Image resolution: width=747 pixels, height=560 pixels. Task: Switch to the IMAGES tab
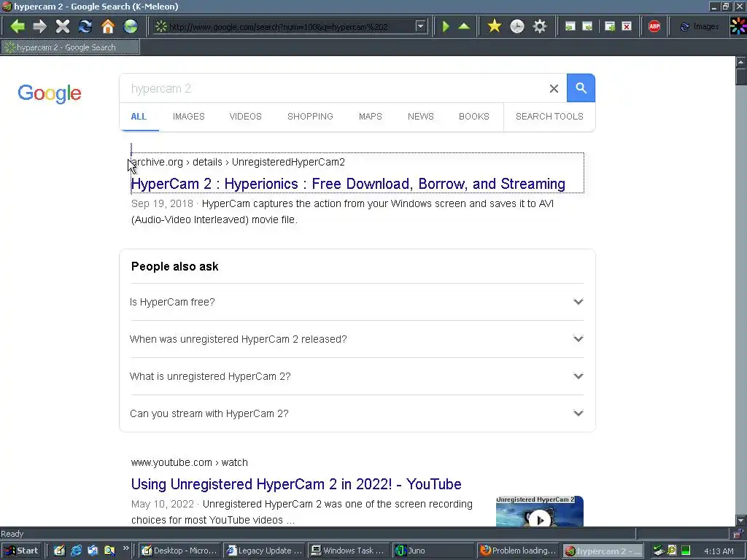point(189,117)
